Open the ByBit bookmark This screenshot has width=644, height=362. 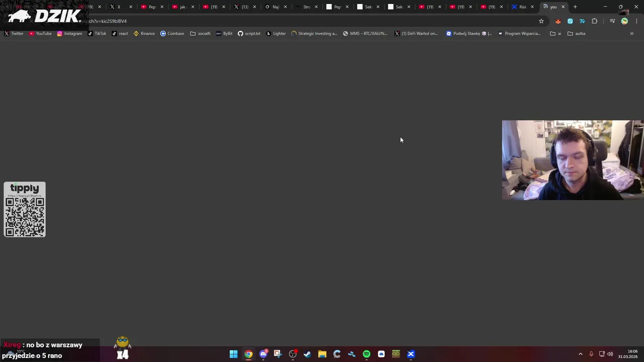point(224,34)
